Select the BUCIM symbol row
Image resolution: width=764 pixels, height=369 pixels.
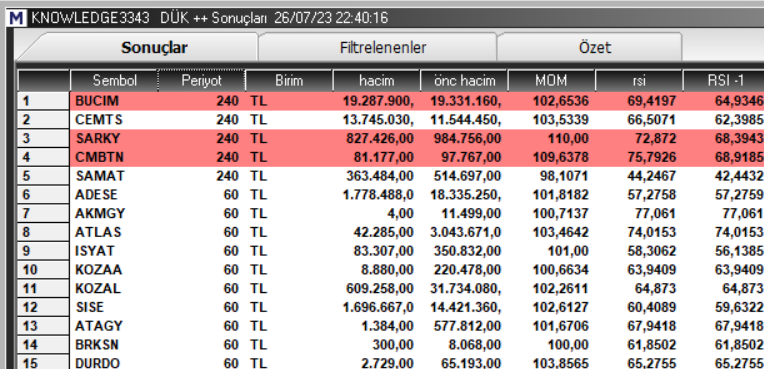(x=417, y=101)
